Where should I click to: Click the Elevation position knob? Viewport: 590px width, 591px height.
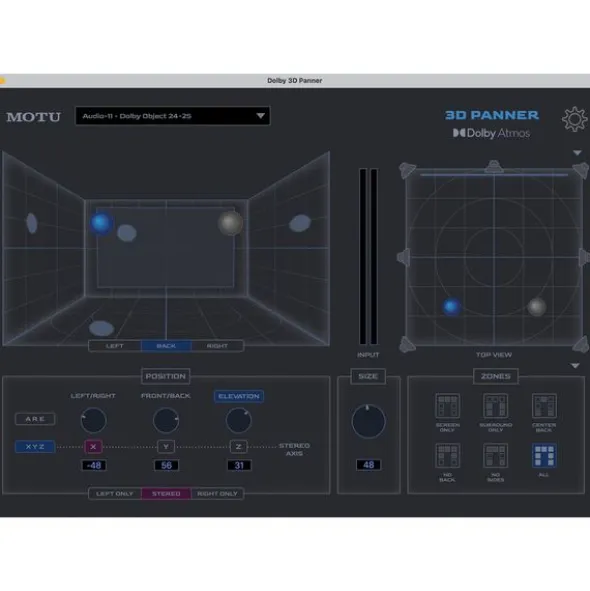click(x=239, y=420)
